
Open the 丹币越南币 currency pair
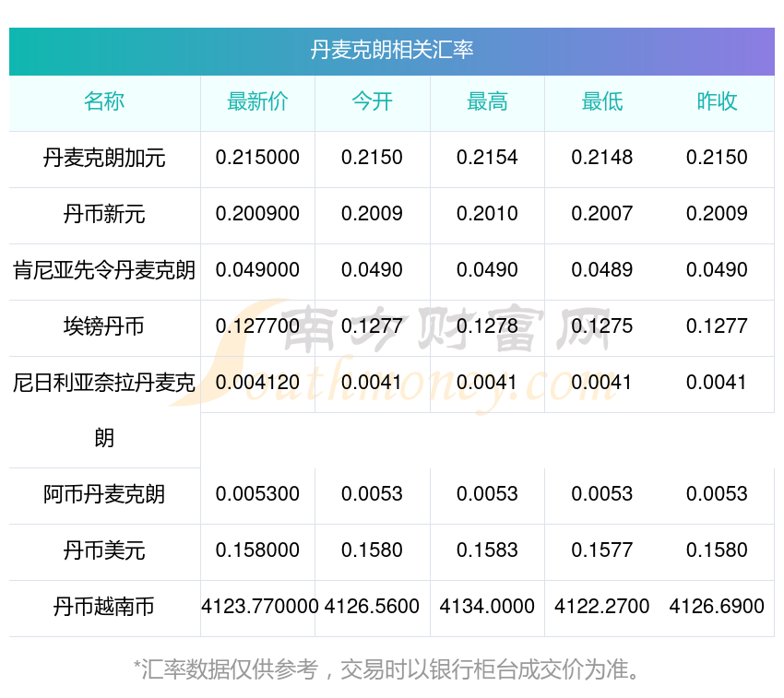tap(104, 607)
